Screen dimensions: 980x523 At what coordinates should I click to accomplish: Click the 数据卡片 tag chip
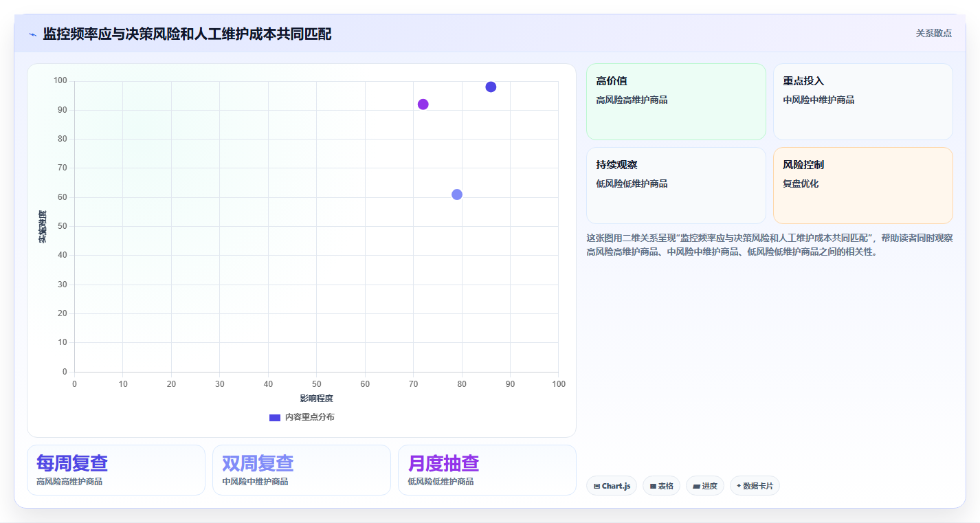point(755,486)
